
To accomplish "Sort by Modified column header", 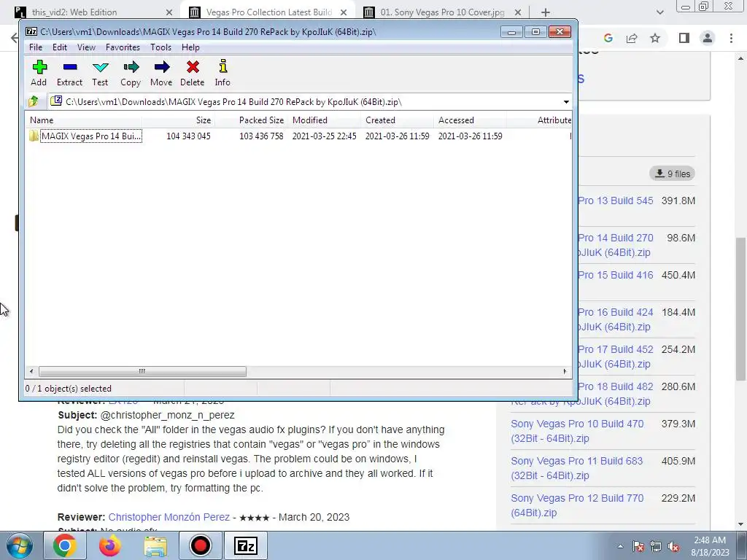I will [324, 120].
